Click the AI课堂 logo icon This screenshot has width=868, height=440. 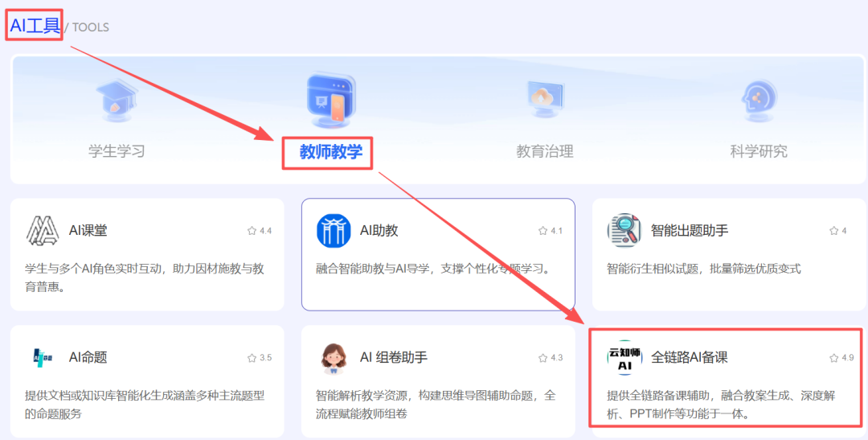point(43,231)
